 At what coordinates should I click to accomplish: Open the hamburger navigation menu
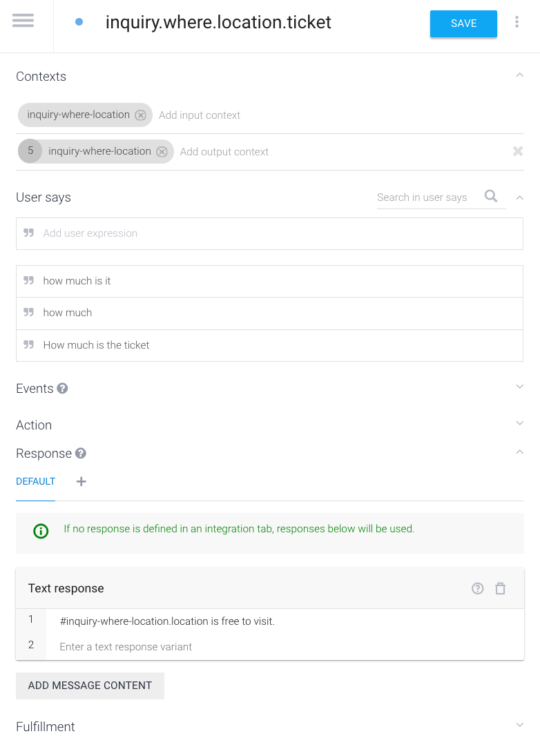click(23, 21)
